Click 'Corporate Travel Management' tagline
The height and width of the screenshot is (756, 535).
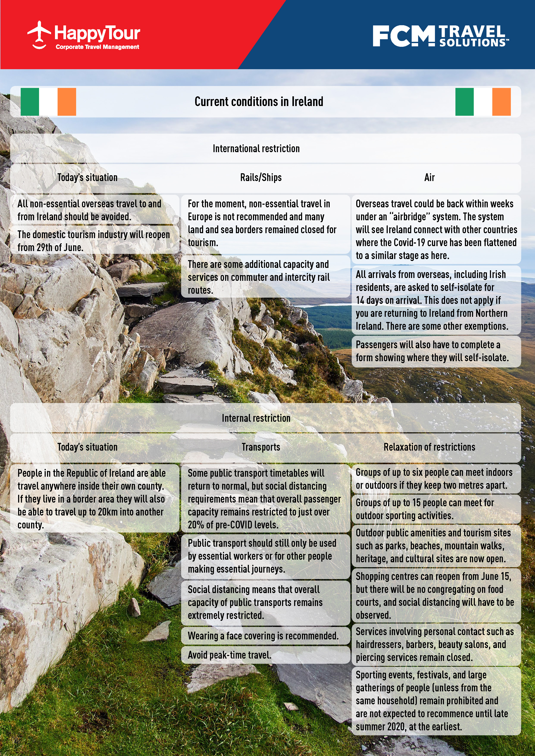[x=97, y=47]
